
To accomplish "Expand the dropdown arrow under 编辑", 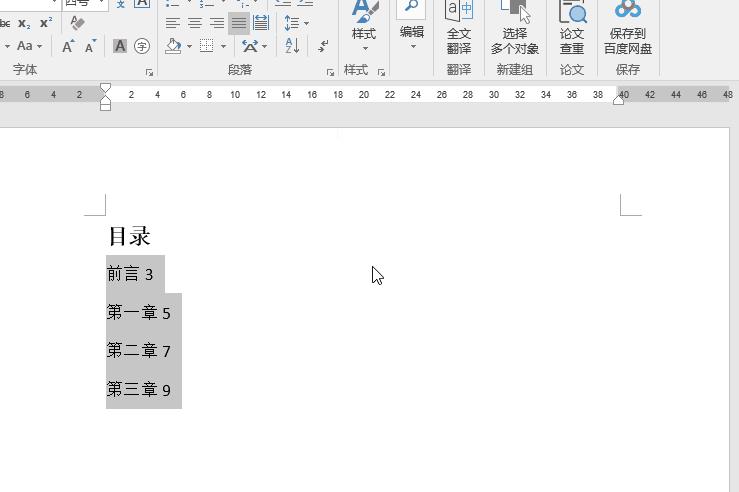I will (x=413, y=46).
